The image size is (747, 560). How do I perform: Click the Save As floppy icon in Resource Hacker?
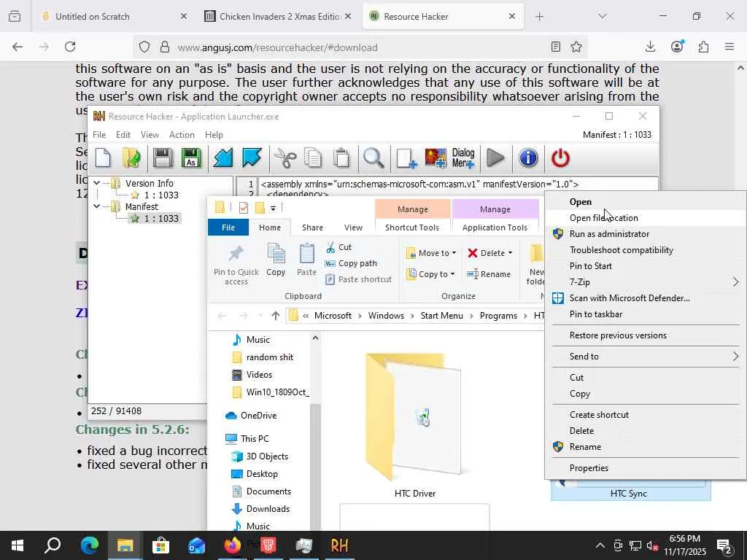(x=191, y=158)
